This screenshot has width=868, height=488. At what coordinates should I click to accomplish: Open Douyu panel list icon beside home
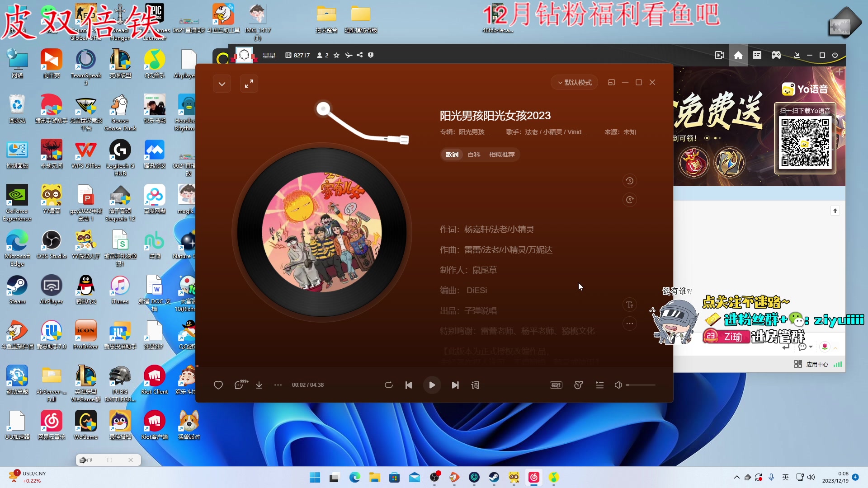(757, 55)
